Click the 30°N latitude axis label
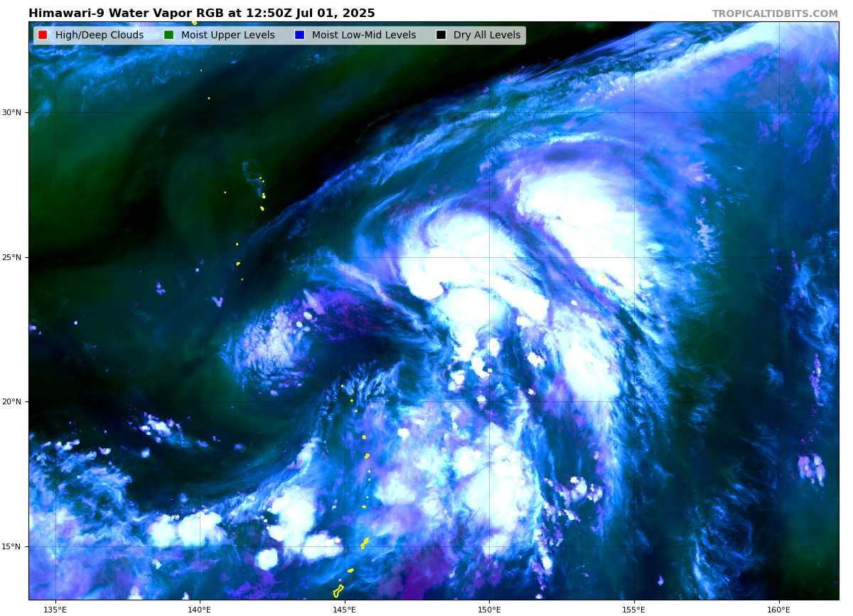 click(11, 112)
